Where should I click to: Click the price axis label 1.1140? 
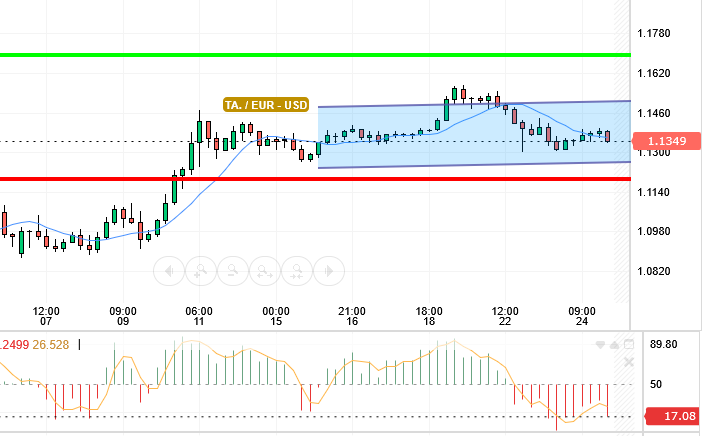(x=654, y=192)
